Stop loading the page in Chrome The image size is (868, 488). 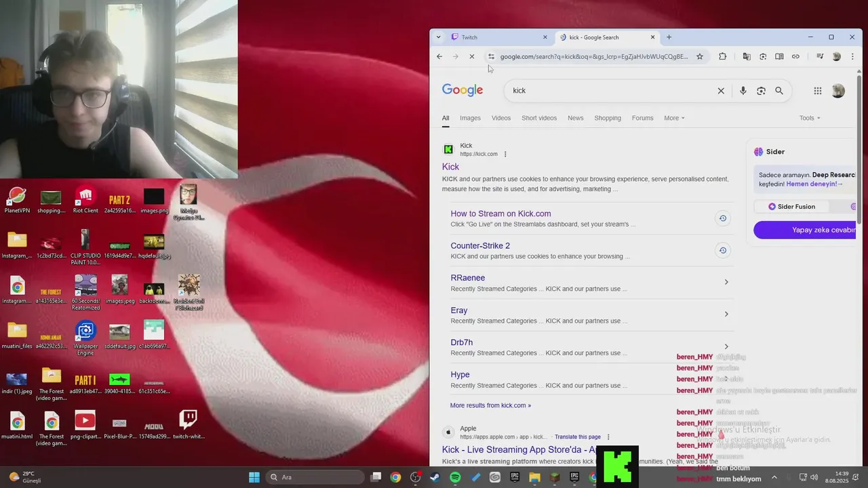[472, 56]
